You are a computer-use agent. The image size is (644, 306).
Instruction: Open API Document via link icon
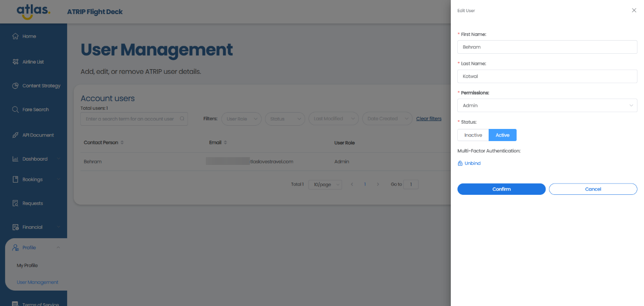[x=15, y=135]
